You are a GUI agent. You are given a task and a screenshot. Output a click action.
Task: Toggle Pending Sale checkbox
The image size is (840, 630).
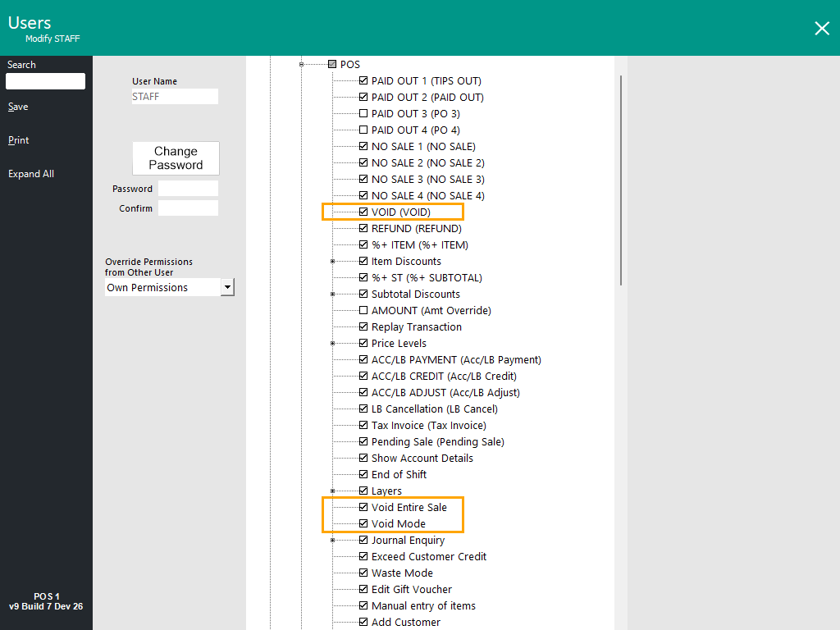coord(363,441)
